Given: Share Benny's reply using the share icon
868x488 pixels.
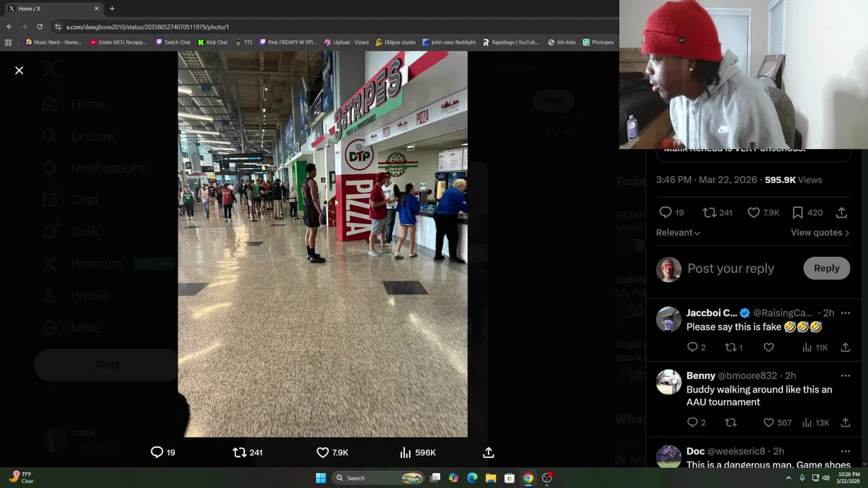Looking at the screenshot, I should [x=845, y=422].
